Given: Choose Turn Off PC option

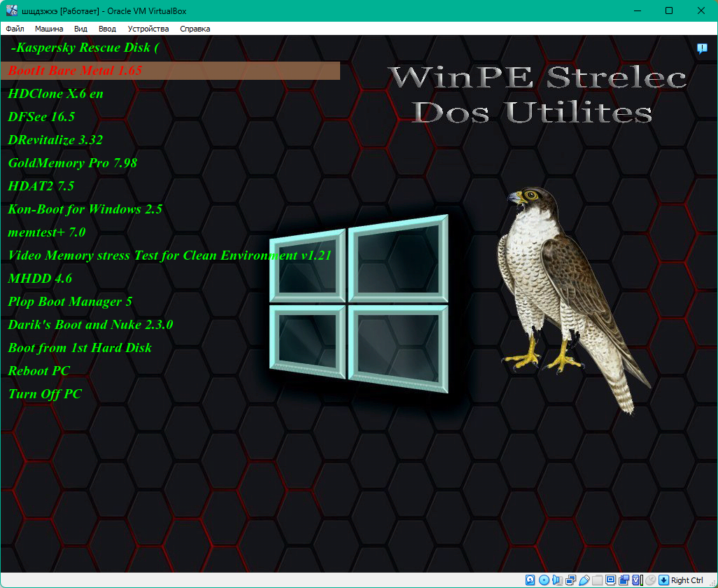Looking at the screenshot, I should click(x=45, y=394).
